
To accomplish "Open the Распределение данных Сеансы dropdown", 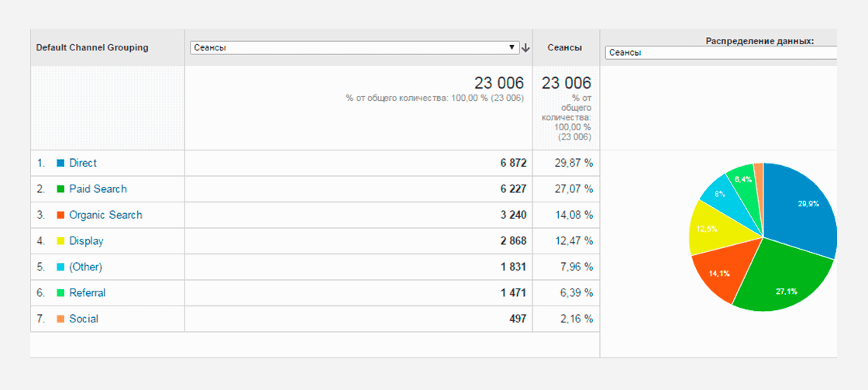I will click(x=720, y=53).
